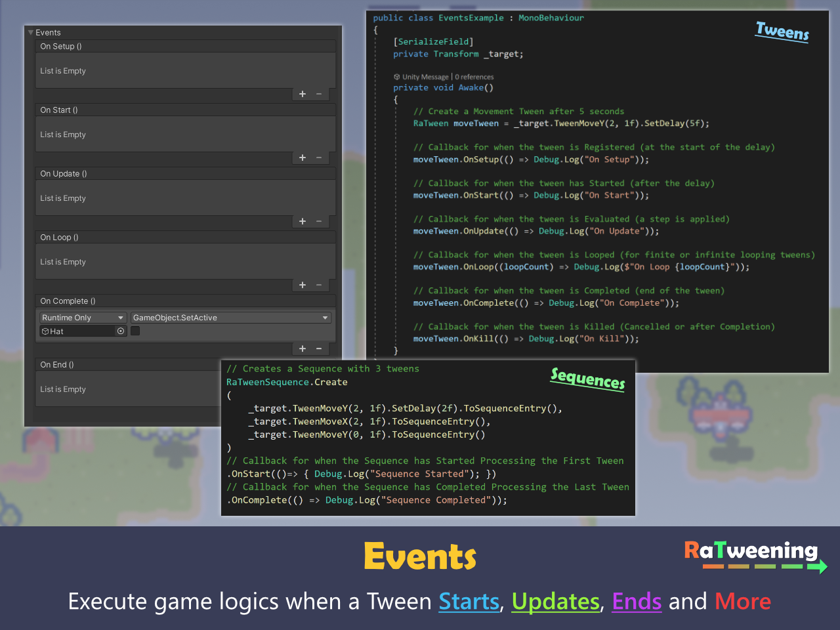Toggle the SetActive boolean checkbox
840x630 pixels.
pyautogui.click(x=135, y=331)
